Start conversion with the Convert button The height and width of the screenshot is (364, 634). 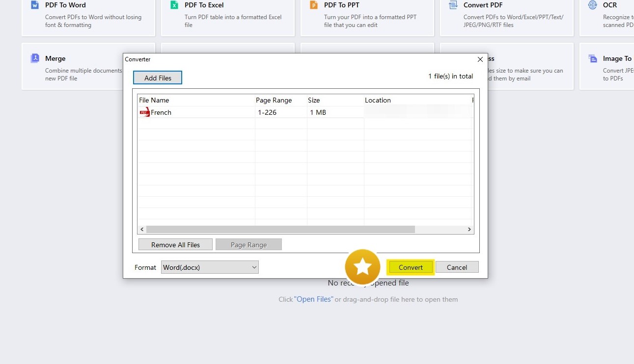coord(411,267)
